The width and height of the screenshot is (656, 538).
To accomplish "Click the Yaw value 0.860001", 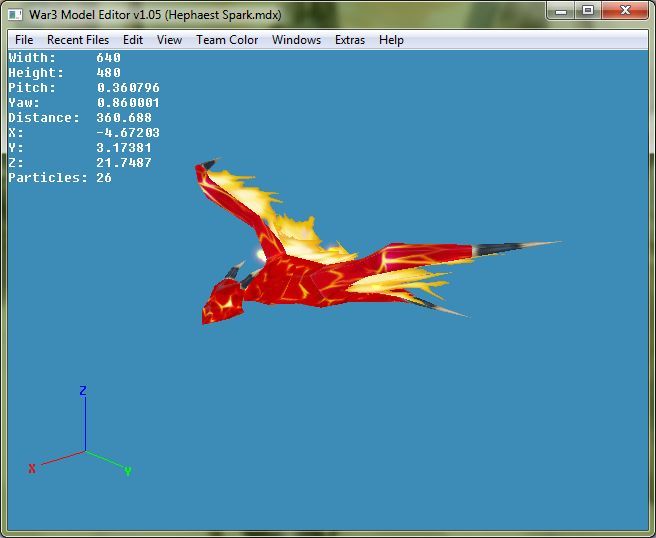I will pyautogui.click(x=128, y=103).
